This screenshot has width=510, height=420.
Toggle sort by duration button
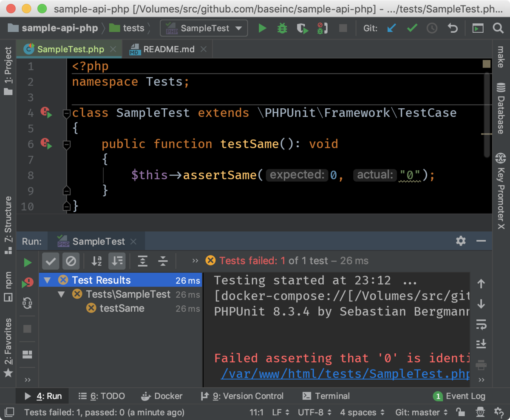click(x=117, y=261)
